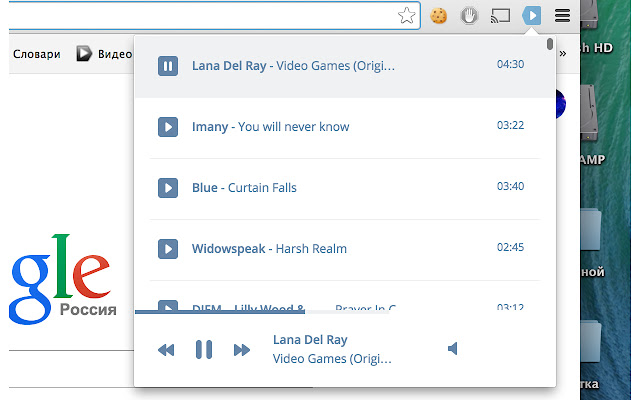Bookmark this page with the star icon
640x400 pixels.
407,16
